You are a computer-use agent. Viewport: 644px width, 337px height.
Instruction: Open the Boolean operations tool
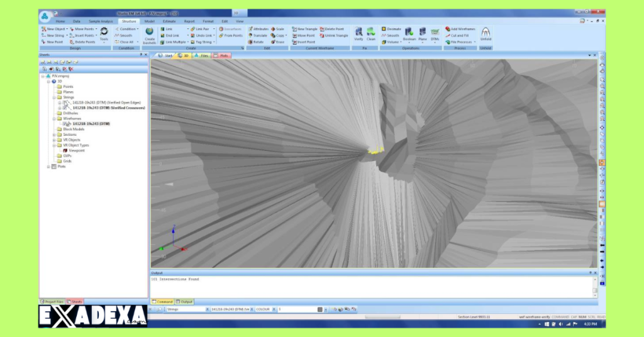click(409, 34)
